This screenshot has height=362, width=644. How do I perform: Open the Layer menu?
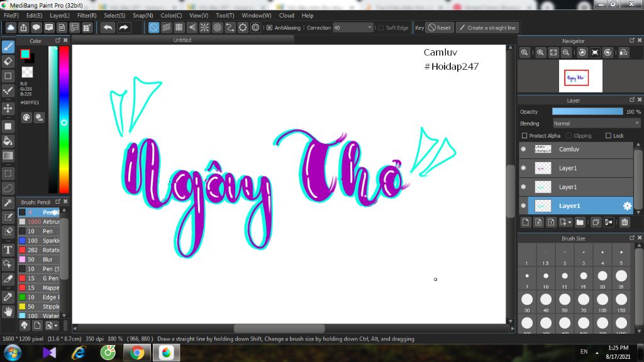click(x=60, y=15)
